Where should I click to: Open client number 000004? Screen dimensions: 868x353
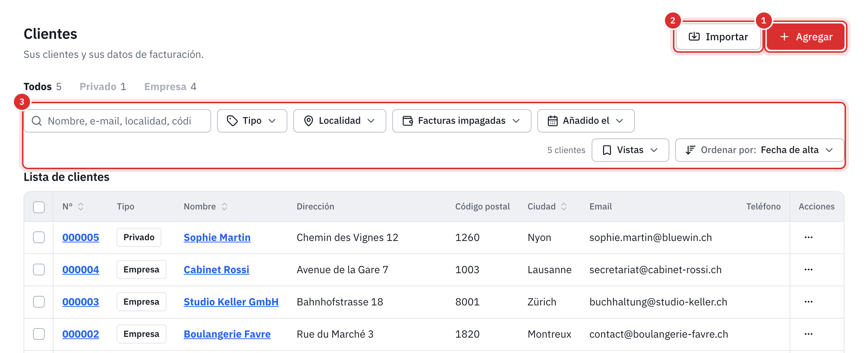tap(81, 270)
